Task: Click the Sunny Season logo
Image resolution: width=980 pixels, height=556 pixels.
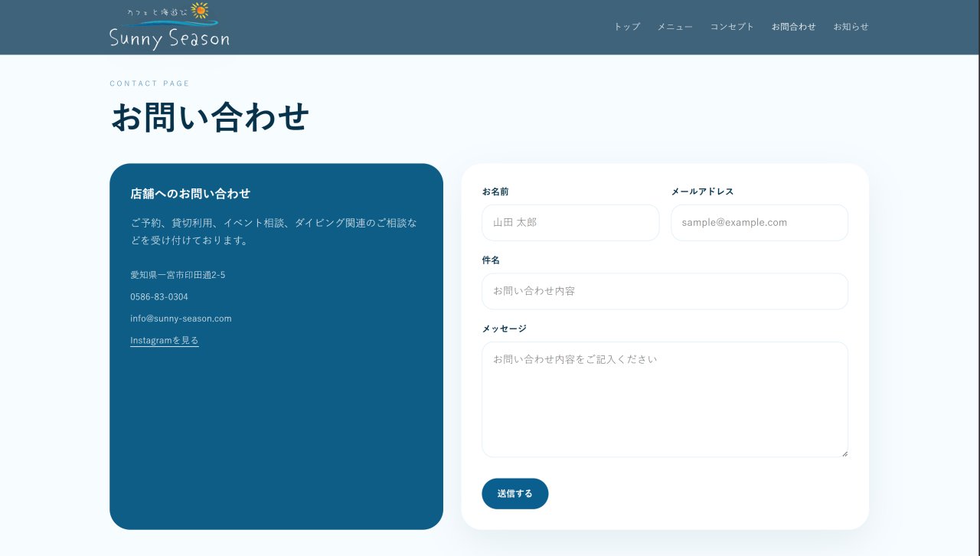Action: coord(169,27)
